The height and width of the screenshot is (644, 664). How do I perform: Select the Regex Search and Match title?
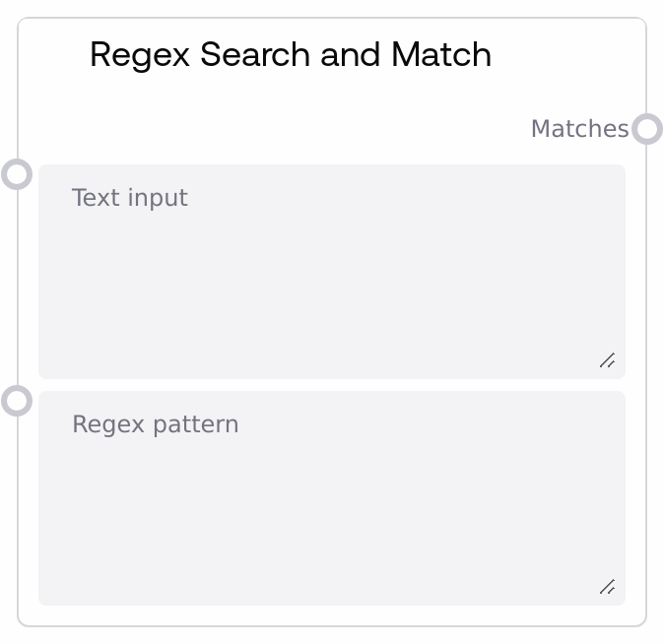[x=291, y=54]
